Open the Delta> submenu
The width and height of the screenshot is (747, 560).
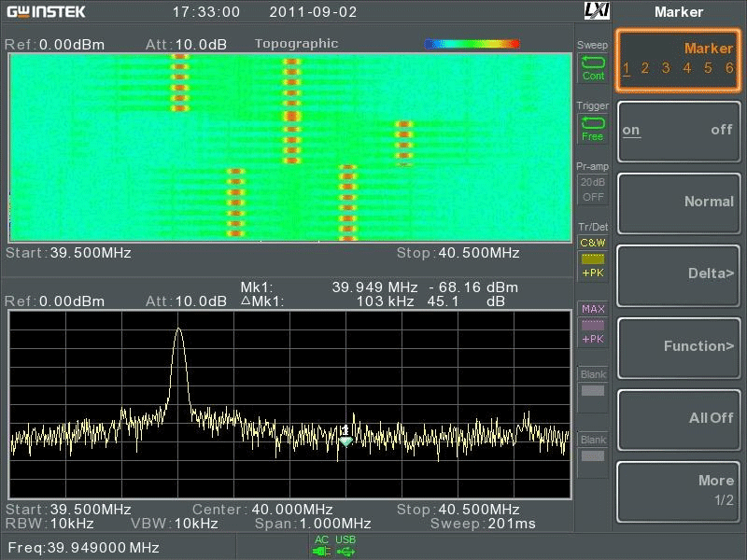click(678, 273)
